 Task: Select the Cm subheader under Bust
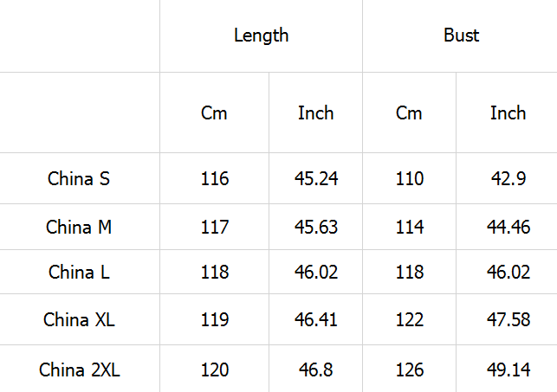click(x=409, y=113)
